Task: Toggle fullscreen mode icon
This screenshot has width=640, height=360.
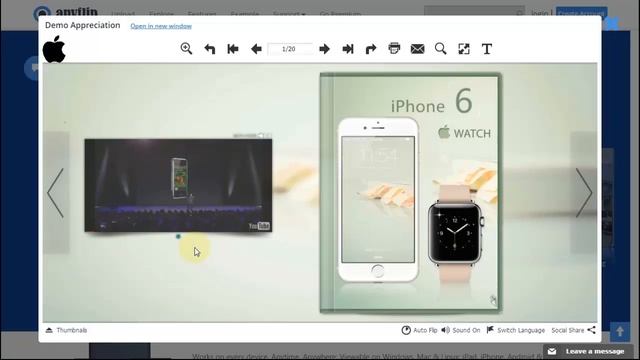Action: (x=464, y=49)
